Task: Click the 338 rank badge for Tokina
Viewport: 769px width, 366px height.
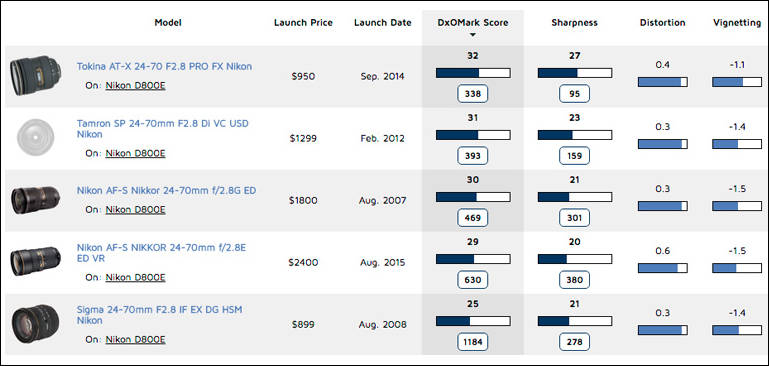Action: coord(473,94)
